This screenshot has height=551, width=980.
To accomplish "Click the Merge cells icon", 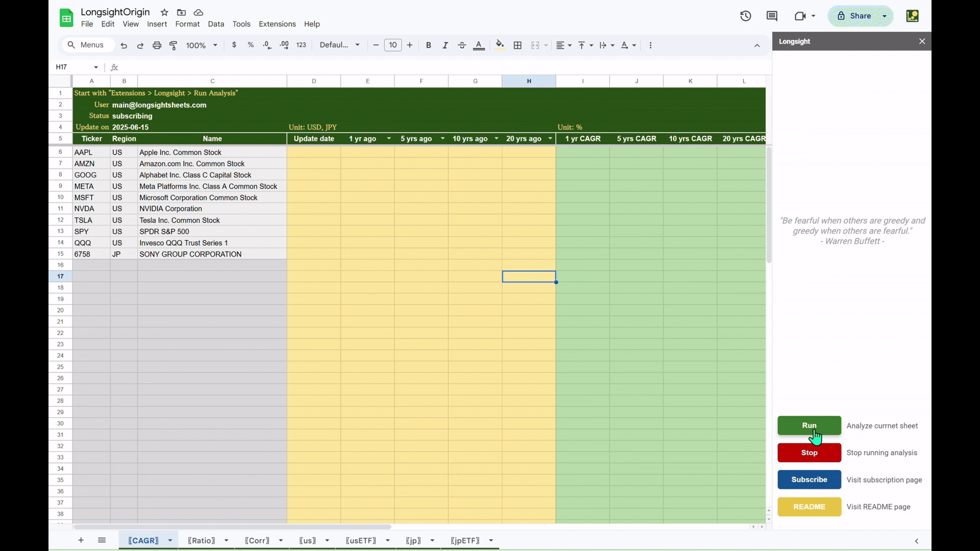I will pyautogui.click(x=535, y=45).
